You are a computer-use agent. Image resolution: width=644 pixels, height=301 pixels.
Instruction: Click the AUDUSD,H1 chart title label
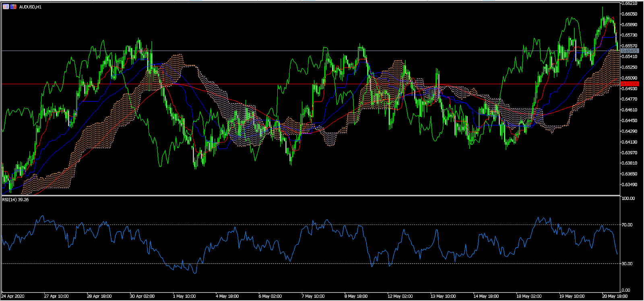point(30,7)
